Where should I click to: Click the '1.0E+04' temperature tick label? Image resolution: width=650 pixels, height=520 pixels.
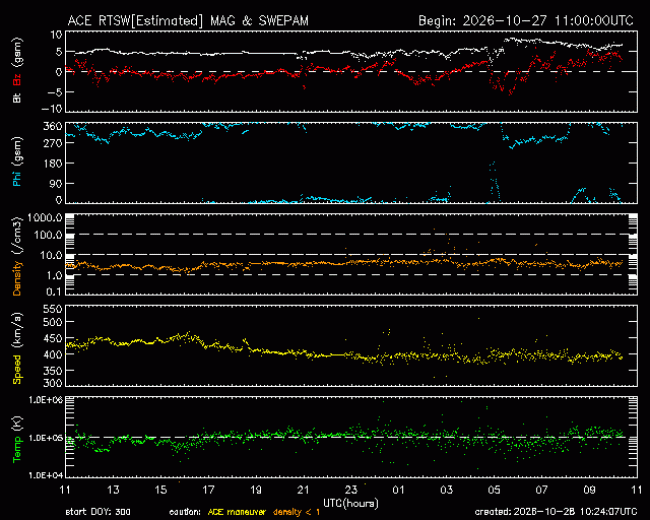[46, 475]
